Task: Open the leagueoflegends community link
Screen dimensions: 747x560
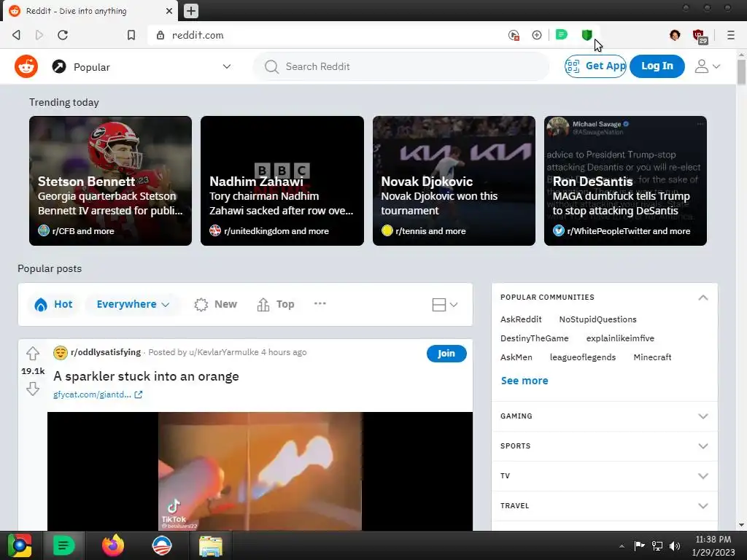Action: pyautogui.click(x=583, y=357)
